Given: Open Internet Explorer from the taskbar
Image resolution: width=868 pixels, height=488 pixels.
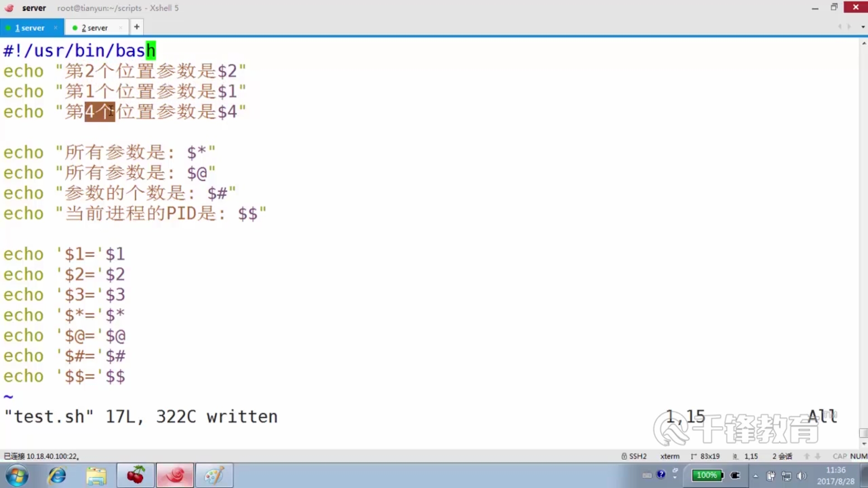Looking at the screenshot, I should [57, 475].
